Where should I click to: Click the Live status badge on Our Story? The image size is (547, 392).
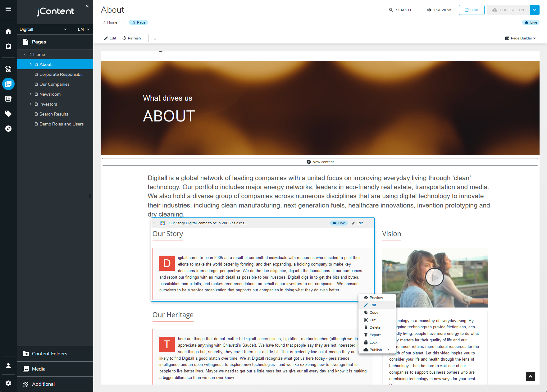(339, 223)
